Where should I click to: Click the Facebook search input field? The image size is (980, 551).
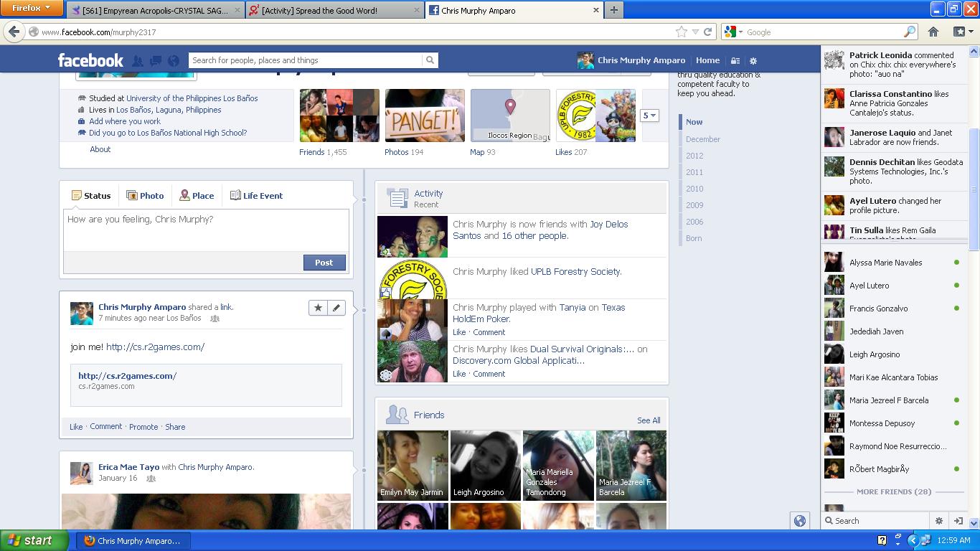pos(305,60)
